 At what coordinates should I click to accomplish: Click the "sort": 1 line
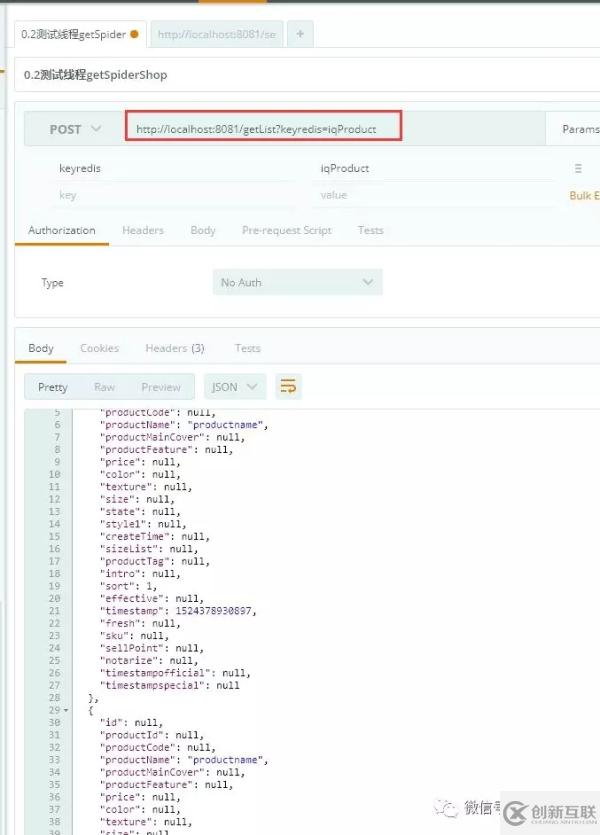(128, 586)
